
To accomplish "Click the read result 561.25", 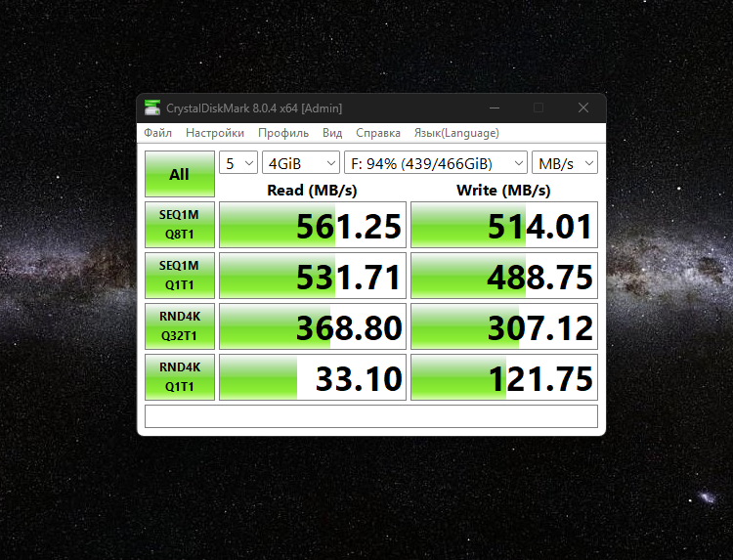I will (313, 225).
